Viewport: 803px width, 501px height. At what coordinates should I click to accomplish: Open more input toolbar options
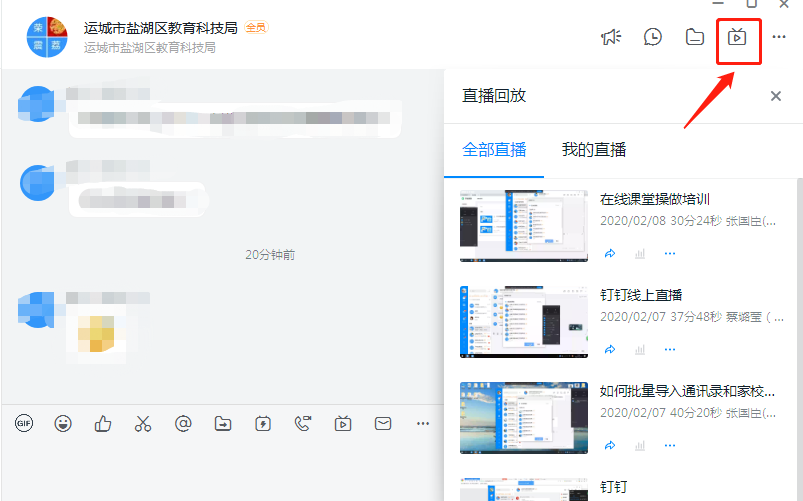(x=423, y=423)
